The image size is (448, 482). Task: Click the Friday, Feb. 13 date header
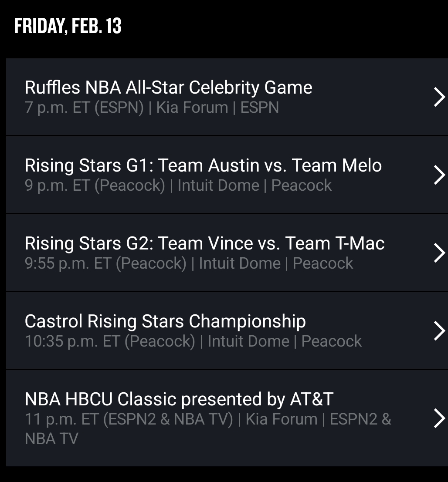pyautogui.click(x=68, y=26)
